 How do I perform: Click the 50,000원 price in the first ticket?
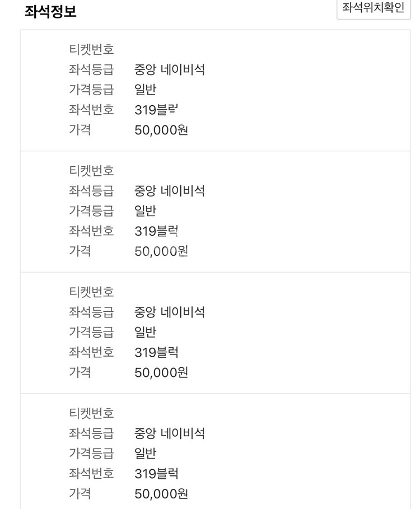point(161,130)
